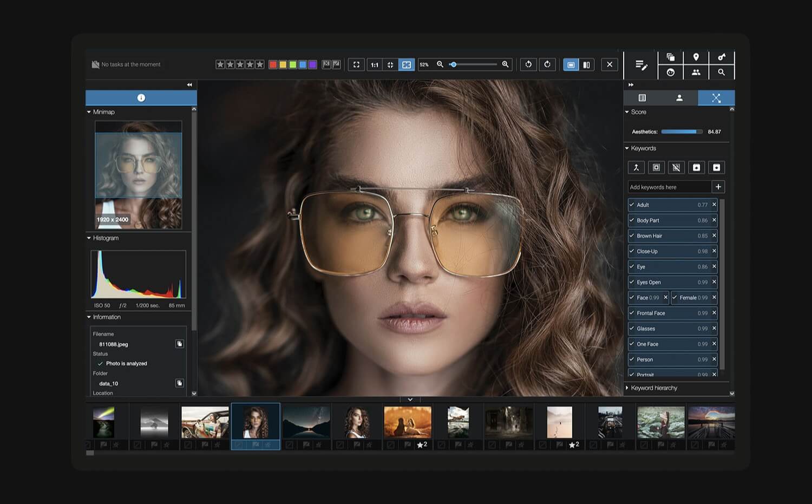Click the zoom slider handle
Image resolution: width=812 pixels, height=504 pixels.
[453, 64]
